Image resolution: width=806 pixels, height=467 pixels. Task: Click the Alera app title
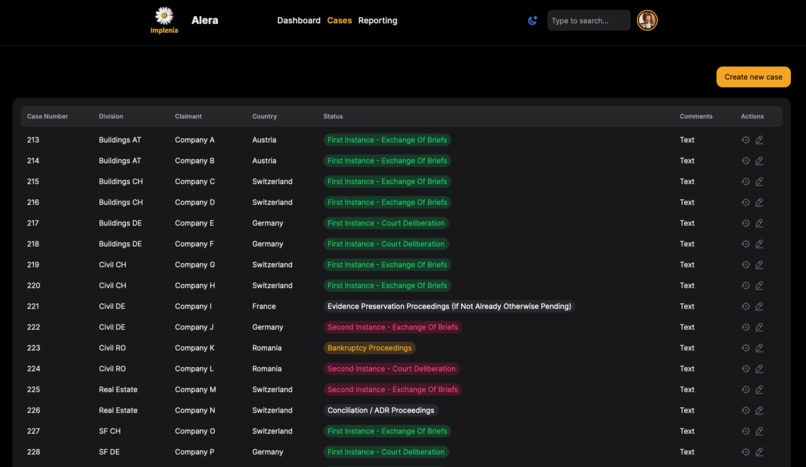click(x=205, y=20)
